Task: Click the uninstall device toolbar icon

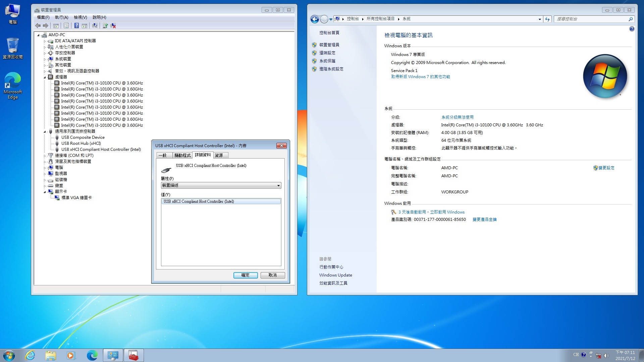Action: pyautogui.click(x=113, y=25)
